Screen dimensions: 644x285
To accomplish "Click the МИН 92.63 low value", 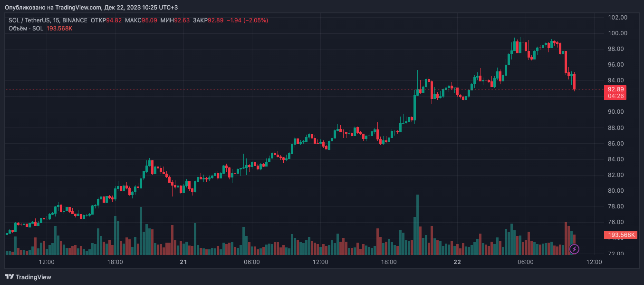I will point(175,20).
